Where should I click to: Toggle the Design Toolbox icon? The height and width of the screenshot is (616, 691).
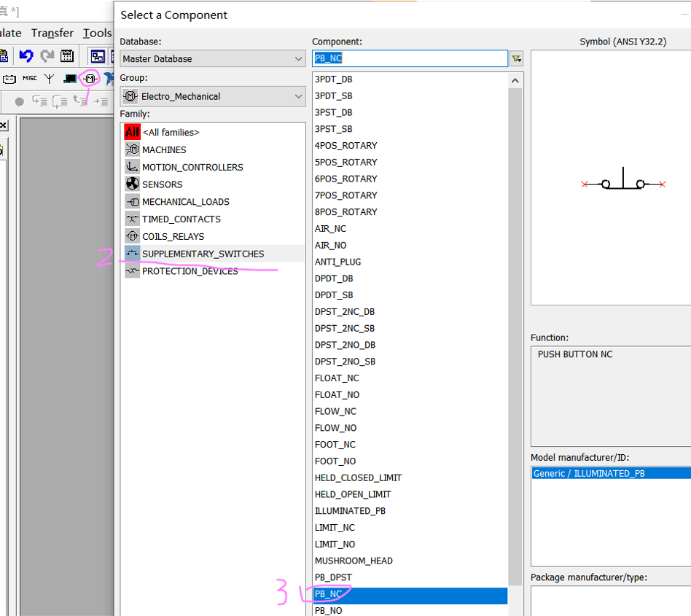[x=98, y=56]
